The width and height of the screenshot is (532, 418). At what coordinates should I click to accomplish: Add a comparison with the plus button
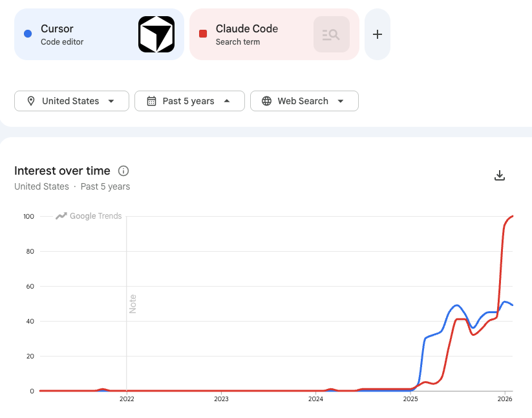click(x=378, y=34)
